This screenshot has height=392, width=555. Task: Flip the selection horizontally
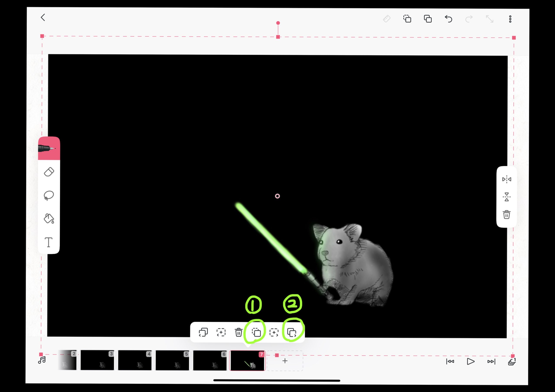coord(507,179)
